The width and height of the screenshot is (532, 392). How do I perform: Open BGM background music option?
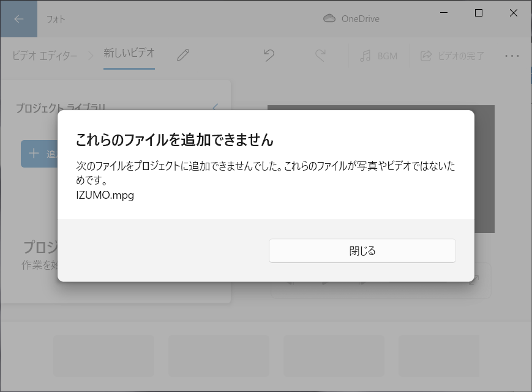378,56
